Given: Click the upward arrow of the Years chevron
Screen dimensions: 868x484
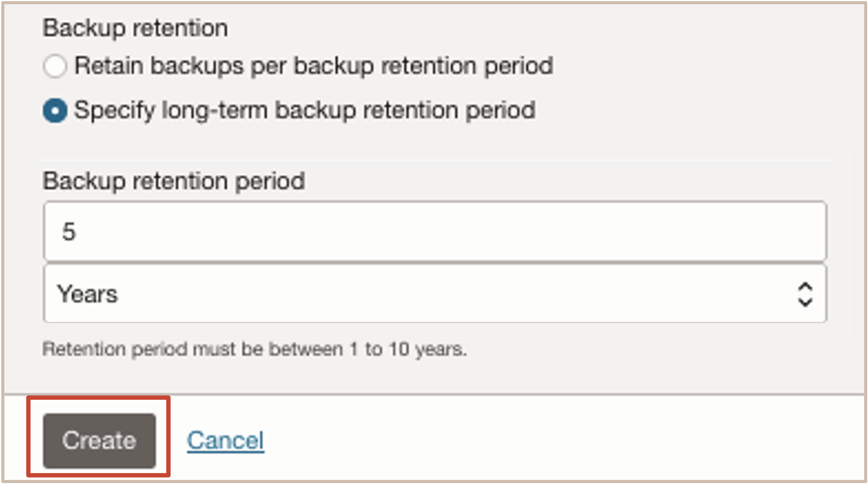Looking at the screenshot, I should point(805,287).
